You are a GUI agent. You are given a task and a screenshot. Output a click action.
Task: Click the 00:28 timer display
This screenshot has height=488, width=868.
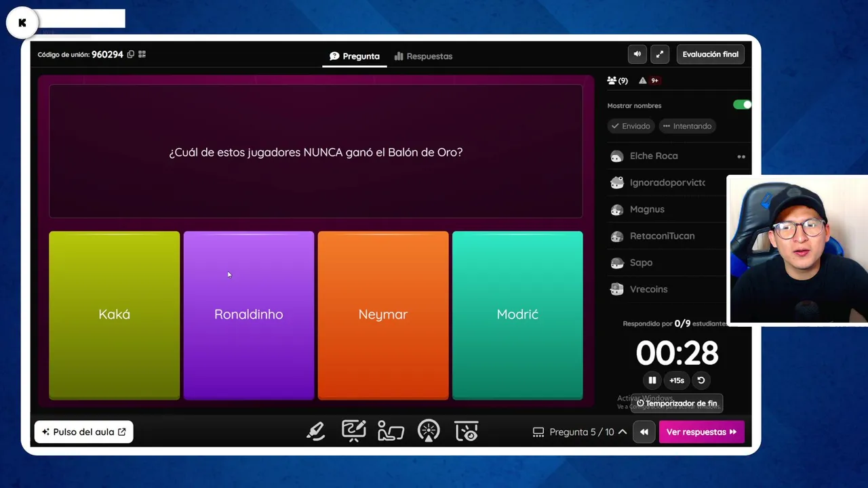[677, 353]
